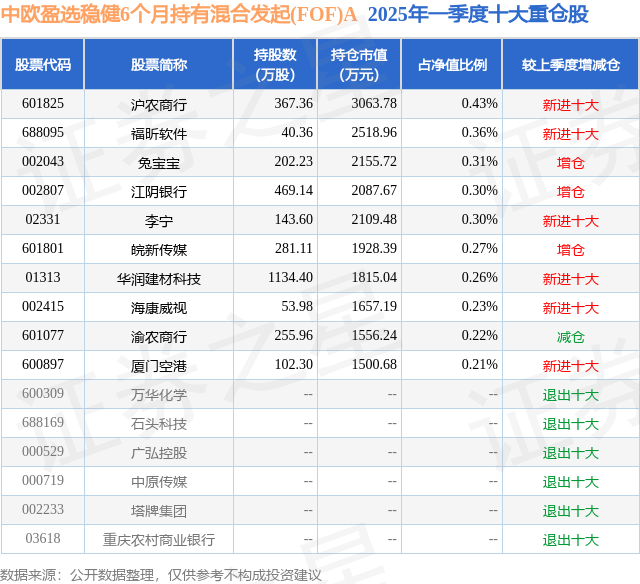Click share count 1134.40
This screenshot has height=584, width=640.
point(290,278)
